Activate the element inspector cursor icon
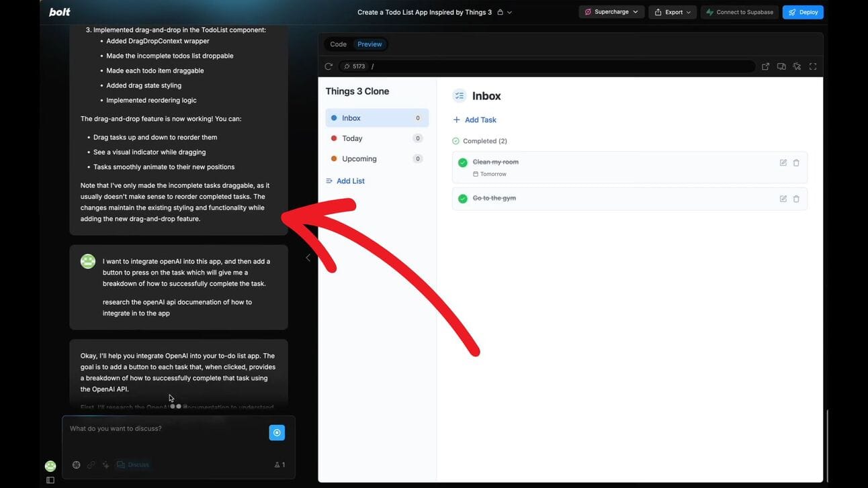868x488 pixels. 797,66
